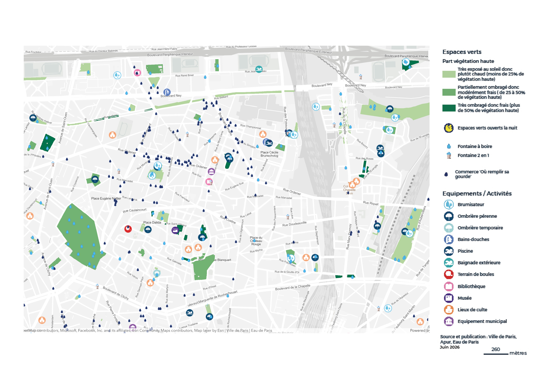The height and width of the screenshot is (392, 555).
Task: Select the pink Bibliothèque legend icon
Action: (x=449, y=286)
